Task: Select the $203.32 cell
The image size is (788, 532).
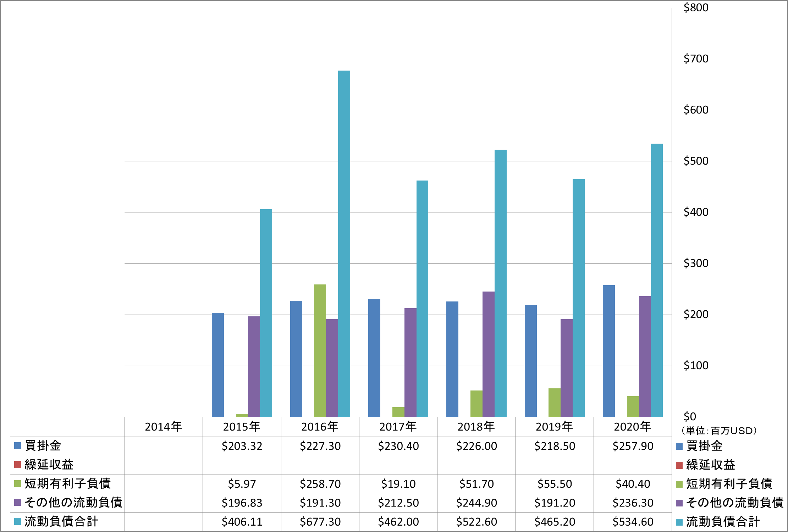Action: pos(242,446)
